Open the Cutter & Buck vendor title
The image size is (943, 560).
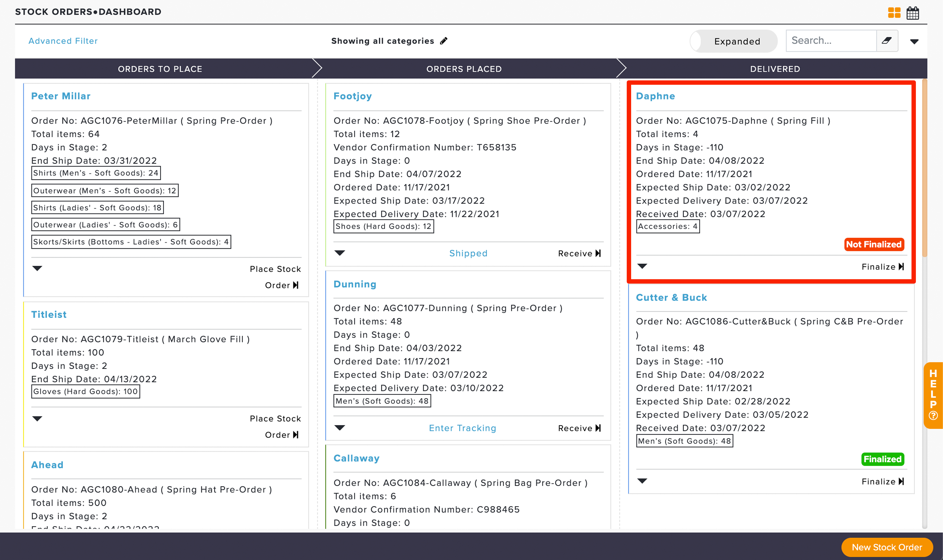pyautogui.click(x=671, y=297)
